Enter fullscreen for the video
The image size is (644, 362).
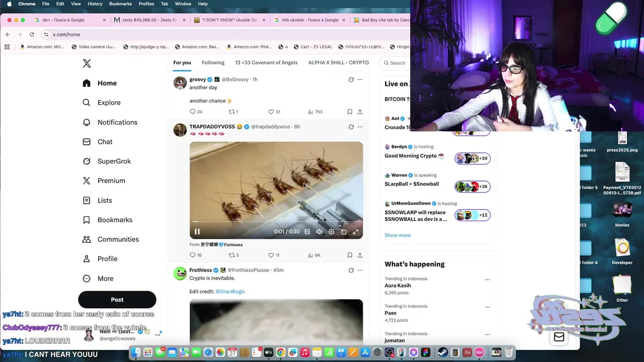tap(355, 232)
